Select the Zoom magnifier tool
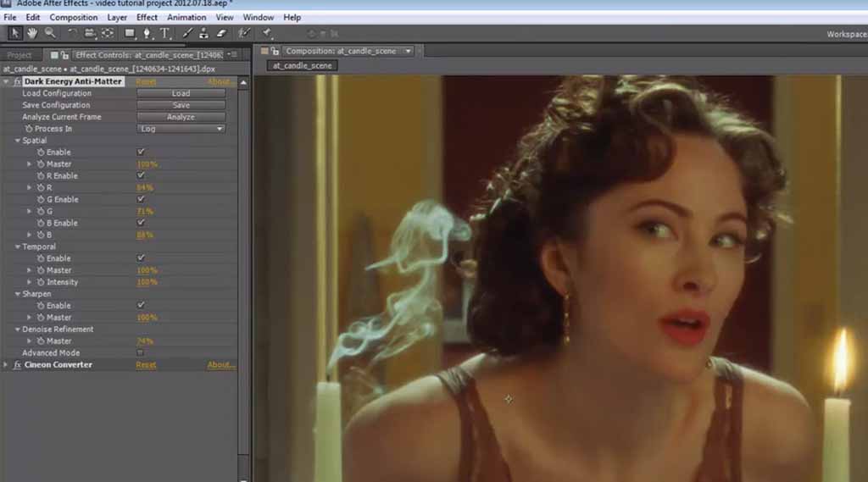Image resolution: width=868 pixels, height=482 pixels. [x=50, y=33]
